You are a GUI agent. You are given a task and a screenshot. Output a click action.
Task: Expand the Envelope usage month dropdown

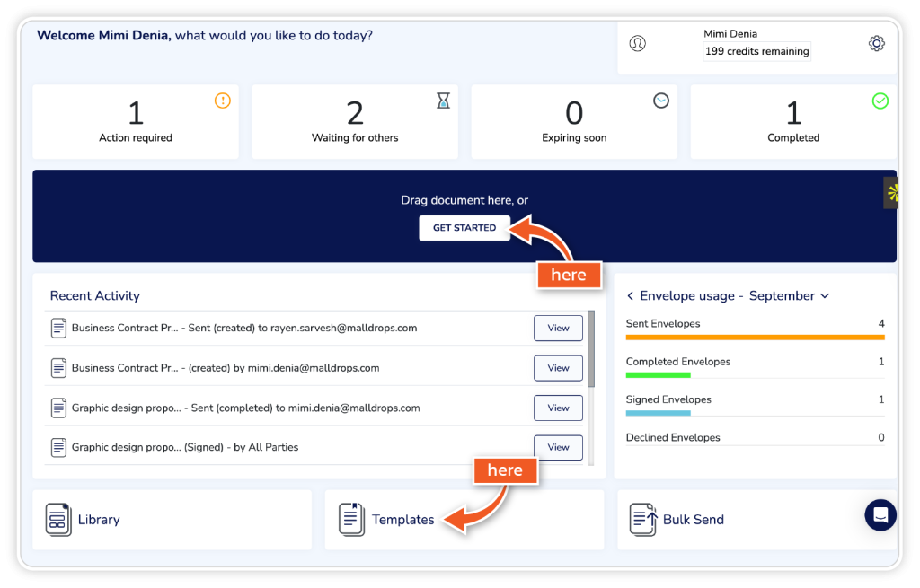pos(825,296)
